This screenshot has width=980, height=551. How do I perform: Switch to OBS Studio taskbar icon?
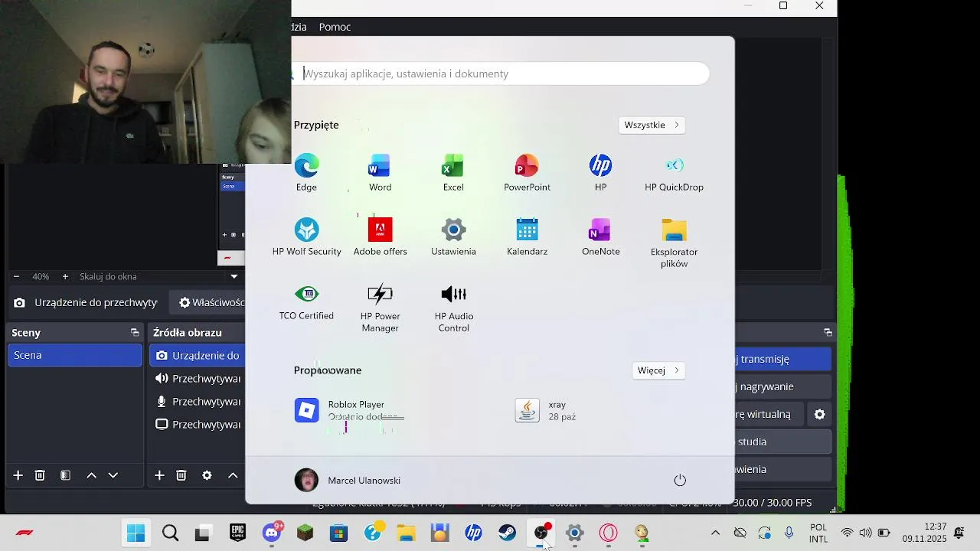[x=541, y=533]
